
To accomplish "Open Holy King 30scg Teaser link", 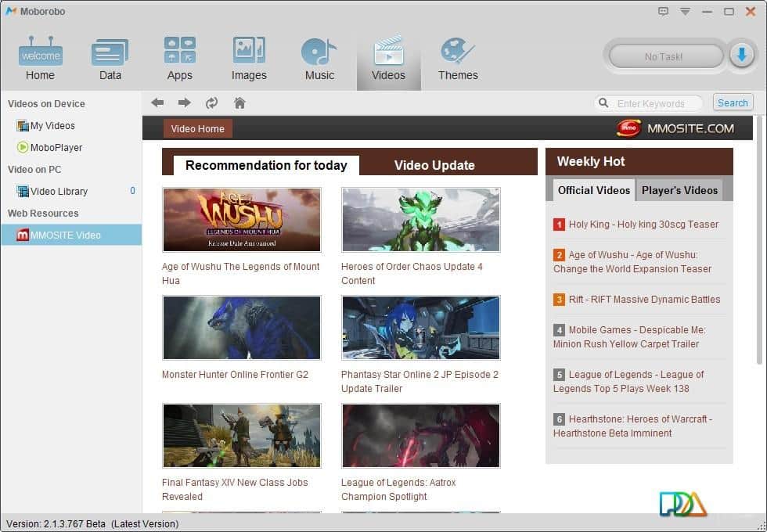I will [643, 225].
